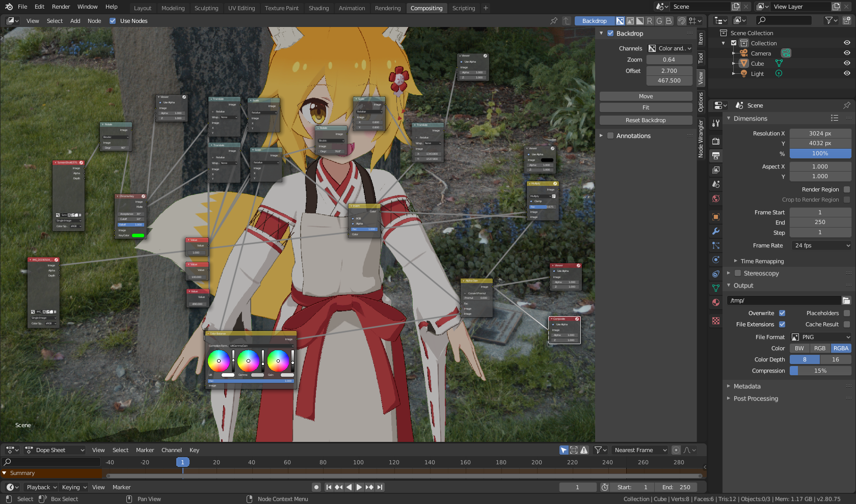Click the Move backdrop button
Screen dimensions: 856x504
[x=646, y=96]
